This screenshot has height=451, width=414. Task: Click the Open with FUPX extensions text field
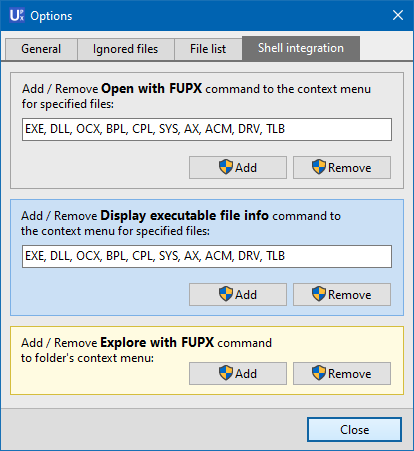pos(207,129)
